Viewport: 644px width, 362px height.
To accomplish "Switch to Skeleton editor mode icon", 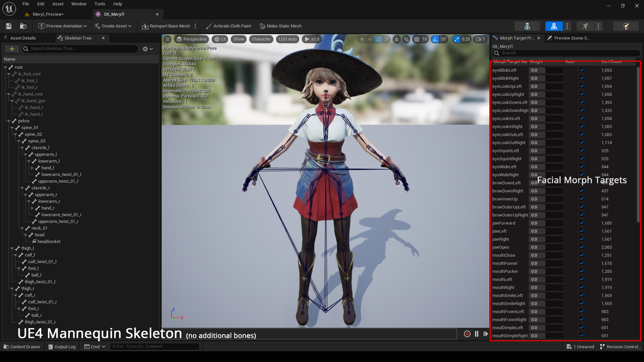I will [527, 26].
